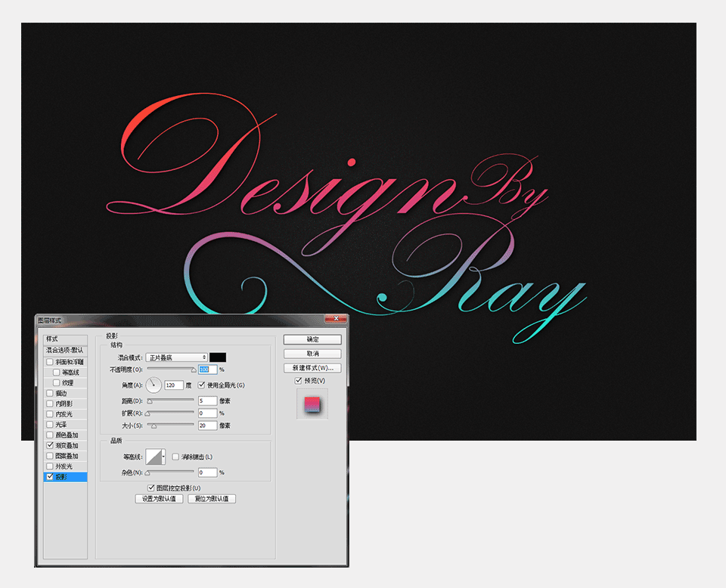This screenshot has width=726, height=588.
Task: Open the 混合模式 (Blend Mode) dropdown
Action: (176, 357)
